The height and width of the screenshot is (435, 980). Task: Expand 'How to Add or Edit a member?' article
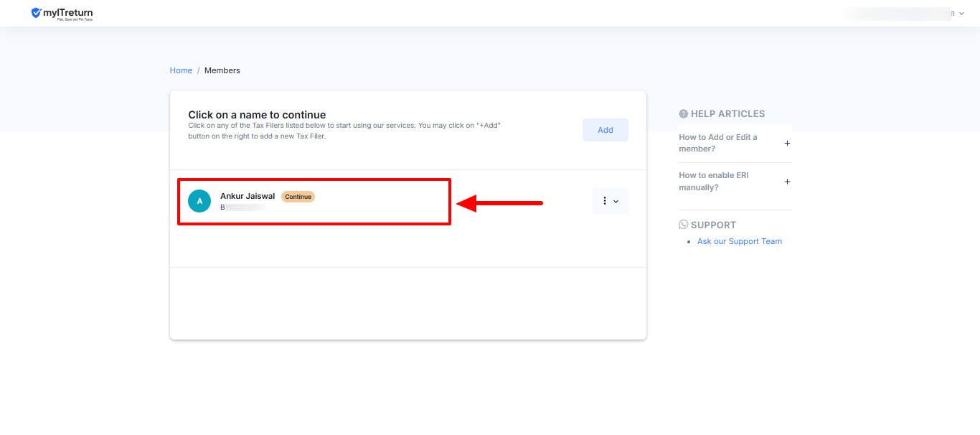click(735, 143)
